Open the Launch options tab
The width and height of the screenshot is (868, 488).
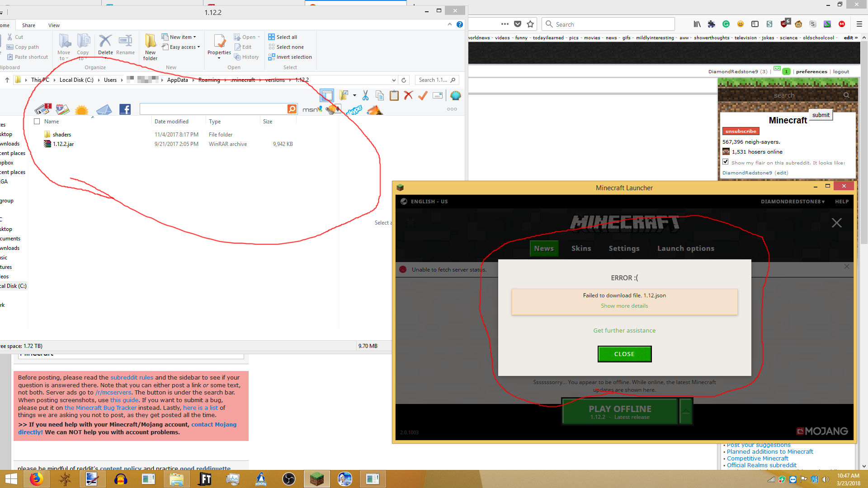tap(685, 249)
